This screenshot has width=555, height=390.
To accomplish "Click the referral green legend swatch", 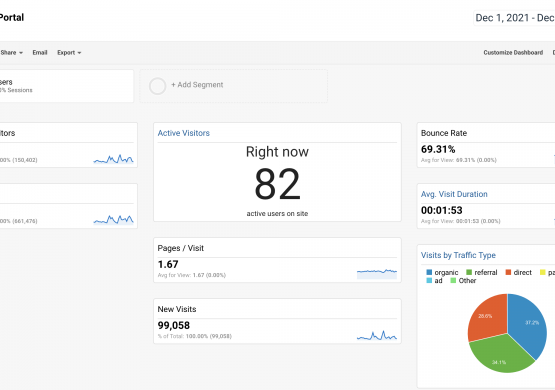I will [x=469, y=272].
